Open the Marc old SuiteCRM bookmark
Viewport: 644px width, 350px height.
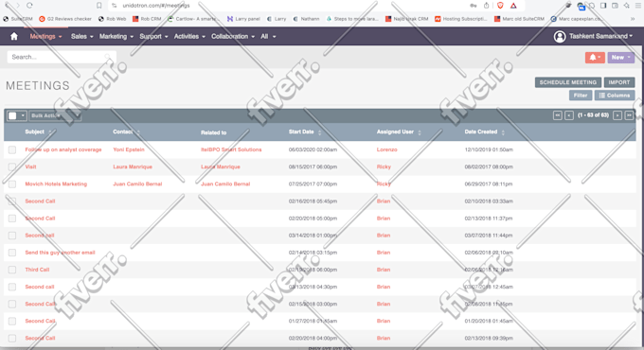[x=519, y=19]
